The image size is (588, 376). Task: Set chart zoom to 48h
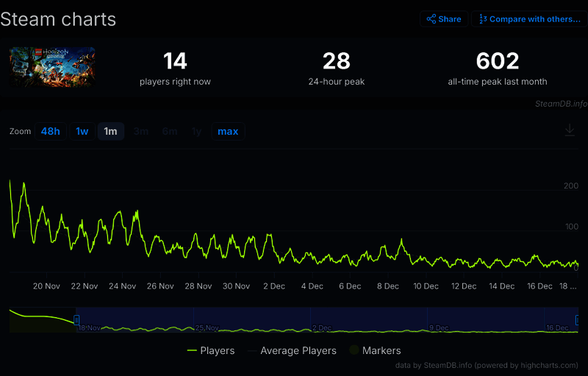51,132
